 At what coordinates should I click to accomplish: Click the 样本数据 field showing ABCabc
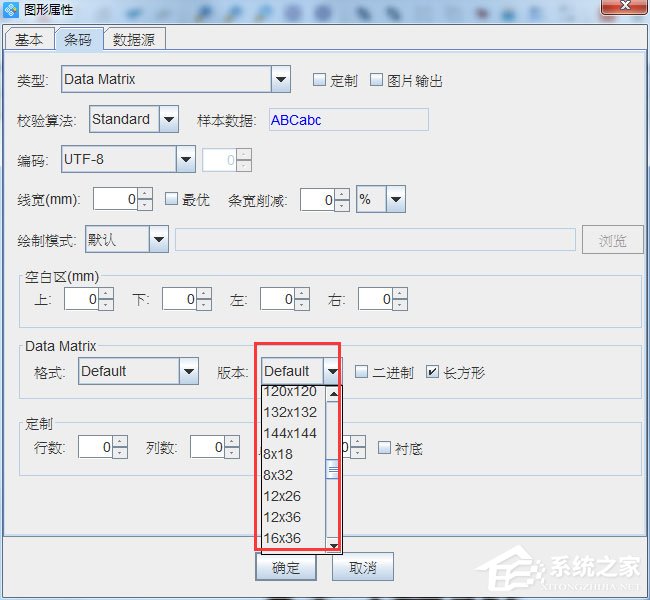tap(349, 120)
